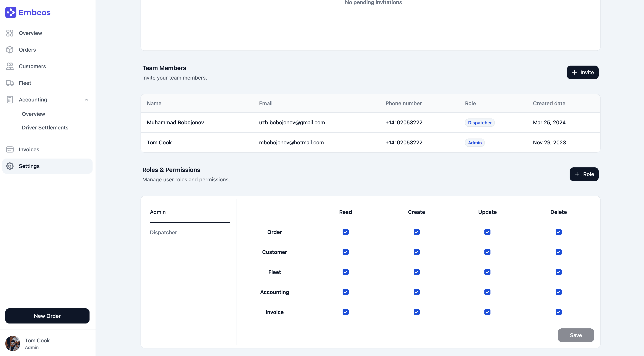
Task: Uncheck Order Read permission checkbox
Action: coord(345,232)
